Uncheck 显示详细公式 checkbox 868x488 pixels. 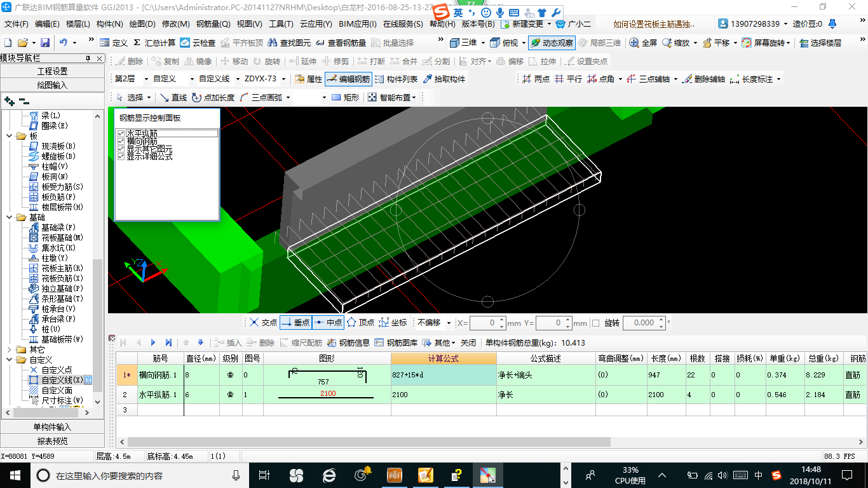121,156
